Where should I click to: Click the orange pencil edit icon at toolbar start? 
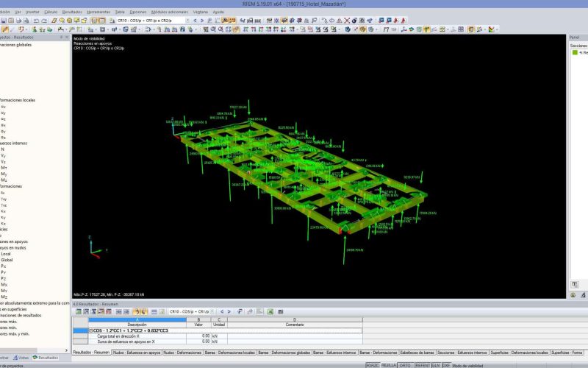[x=5, y=29]
